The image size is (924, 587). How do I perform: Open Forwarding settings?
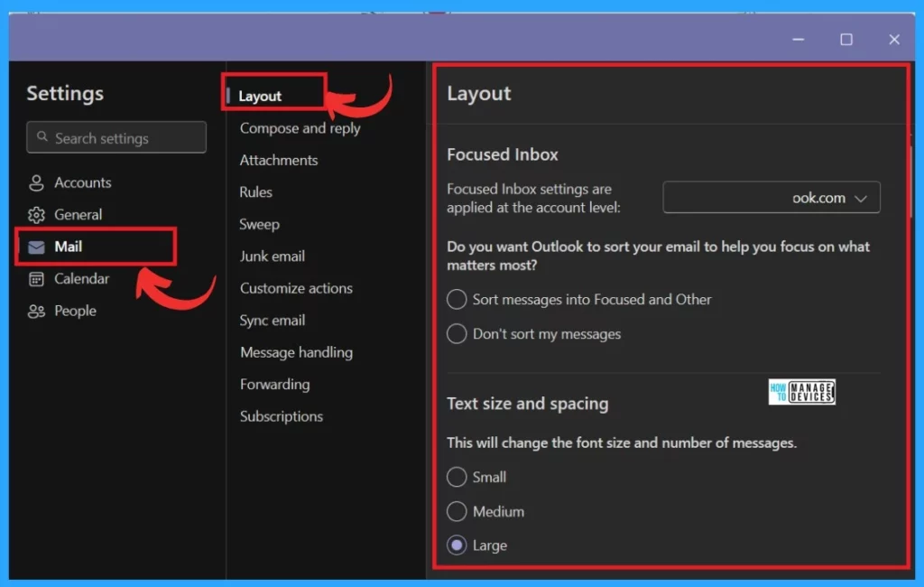pos(274,384)
